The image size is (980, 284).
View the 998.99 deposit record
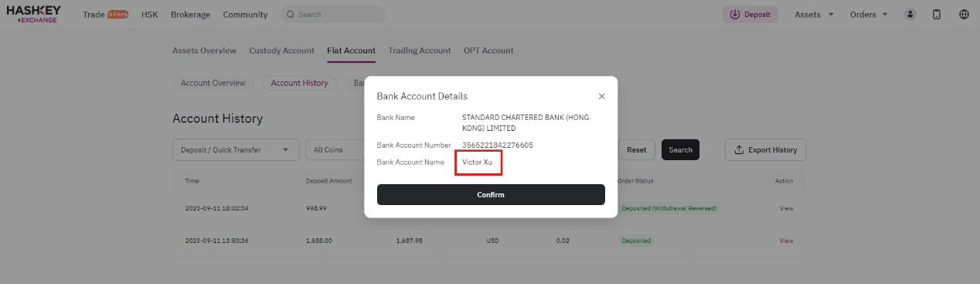[x=786, y=208]
